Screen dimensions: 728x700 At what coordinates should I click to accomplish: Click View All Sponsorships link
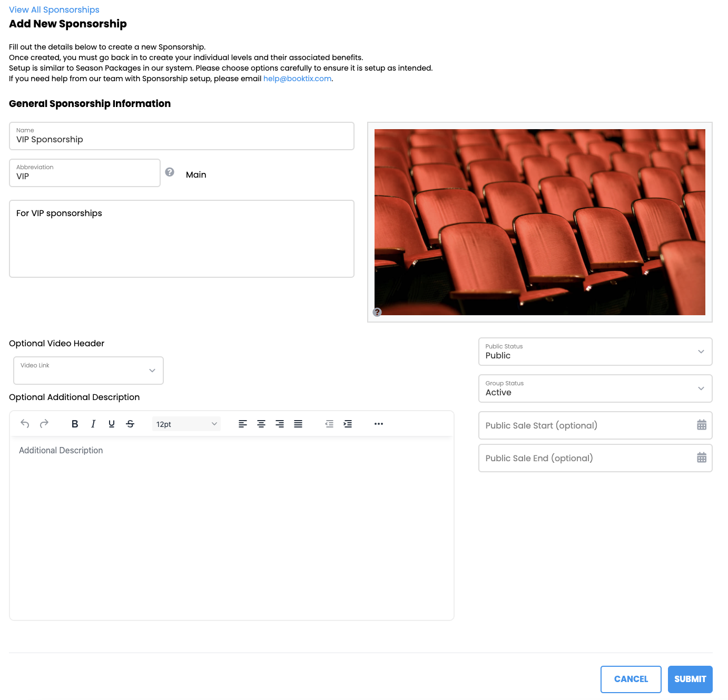pos(54,9)
